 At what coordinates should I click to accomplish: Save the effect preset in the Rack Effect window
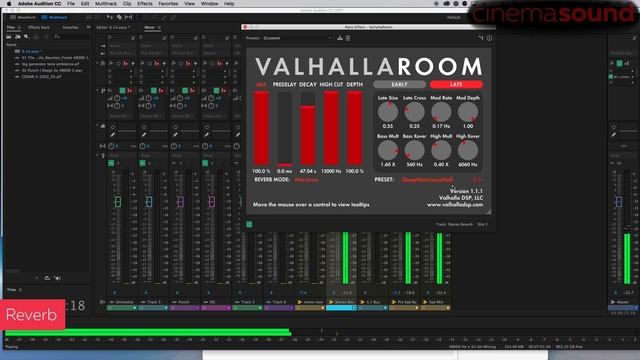[x=340, y=38]
